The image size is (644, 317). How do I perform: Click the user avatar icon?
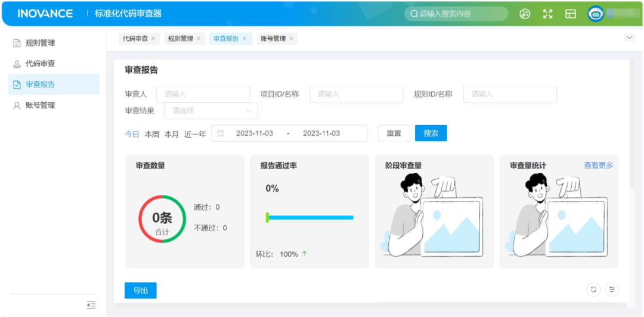tap(595, 14)
